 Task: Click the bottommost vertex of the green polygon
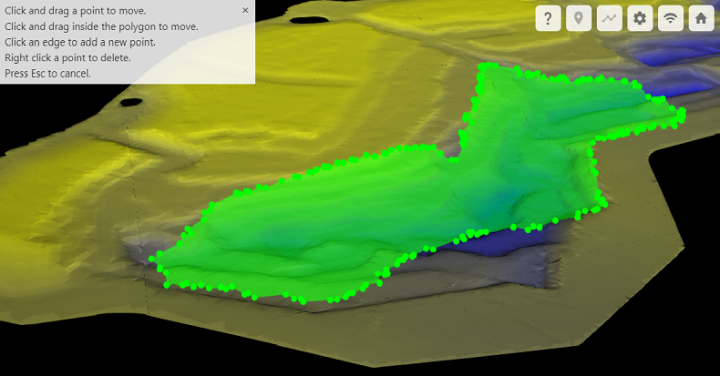(x=303, y=301)
